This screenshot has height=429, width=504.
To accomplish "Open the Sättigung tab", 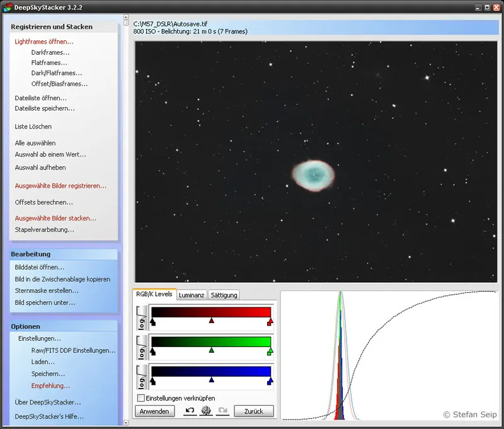I will (224, 295).
